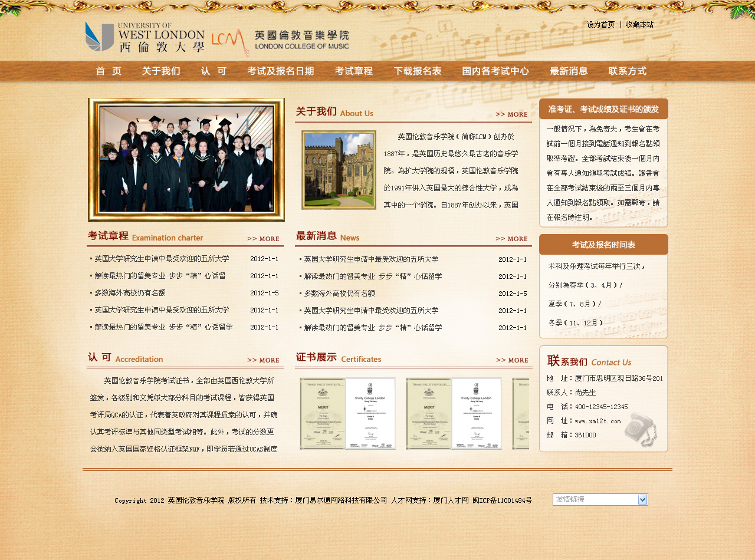
Task: Click the second certificate thumbnail
Action: 454,414
